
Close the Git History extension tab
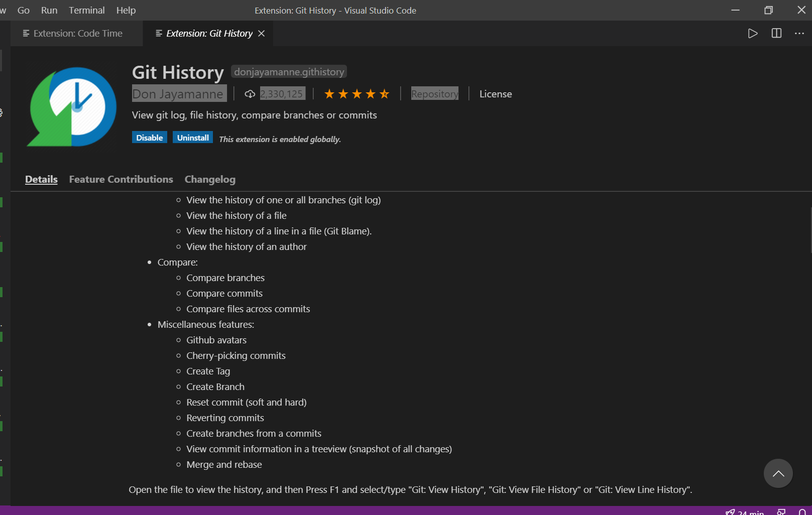click(x=262, y=34)
